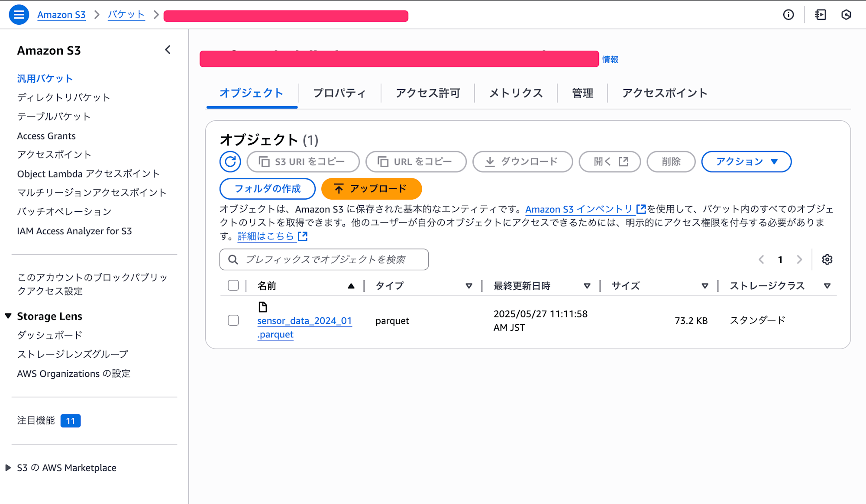Open このアカウントのブロックパブリックアクセス設定
Image resolution: width=866 pixels, height=504 pixels.
[x=92, y=284]
